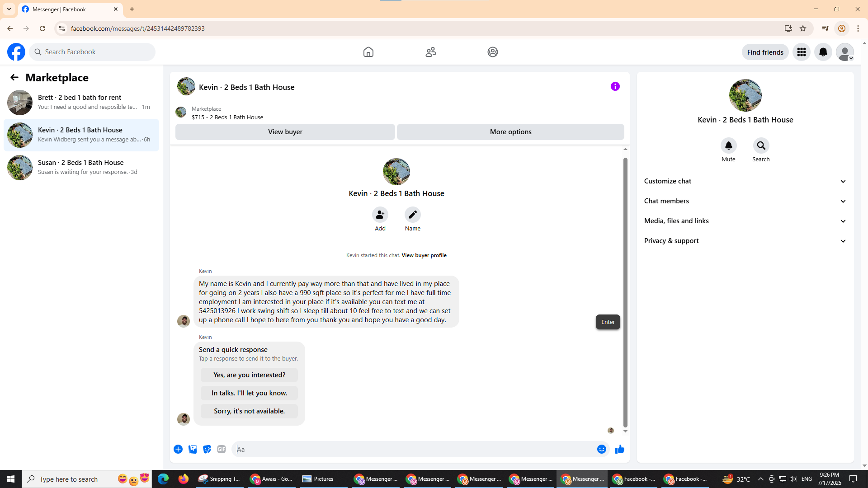This screenshot has width=868, height=488.
Task: Open the View buyer profile link
Action: point(424,255)
